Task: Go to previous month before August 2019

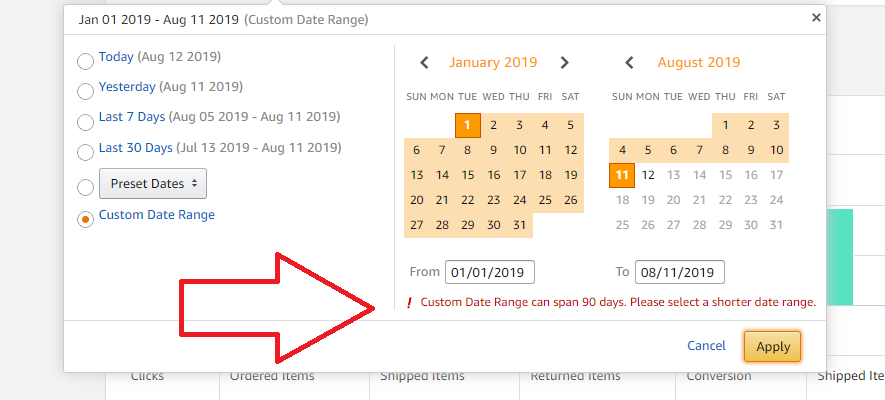Action: coord(629,63)
